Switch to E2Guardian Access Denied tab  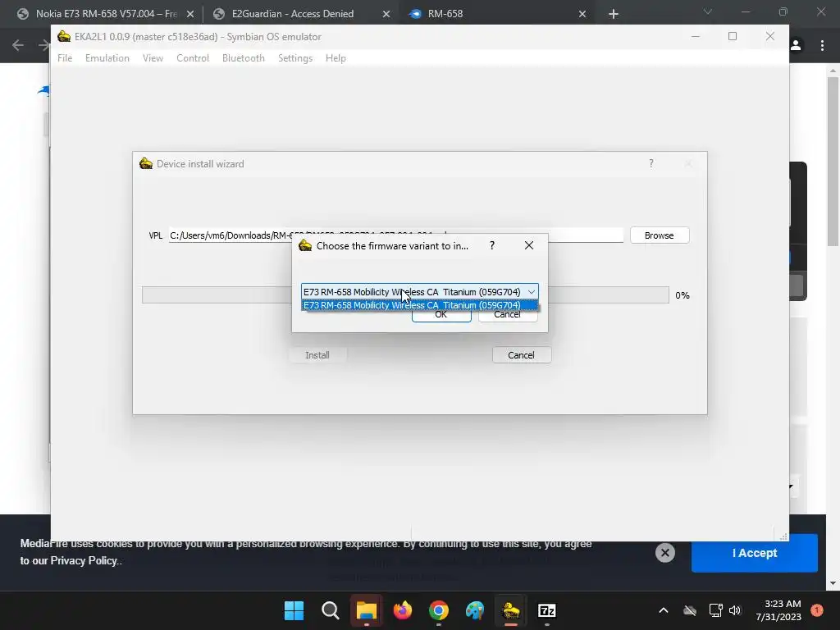coord(293,14)
